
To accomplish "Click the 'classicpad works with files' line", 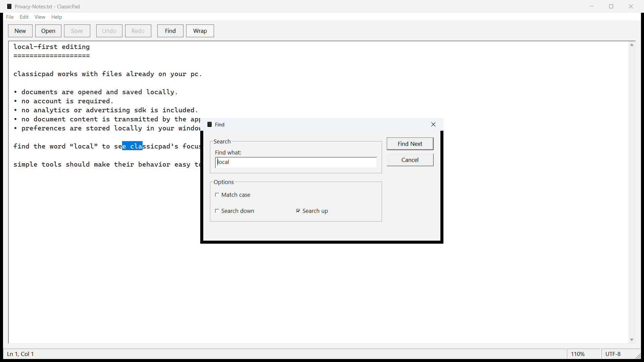I will 108,74.
